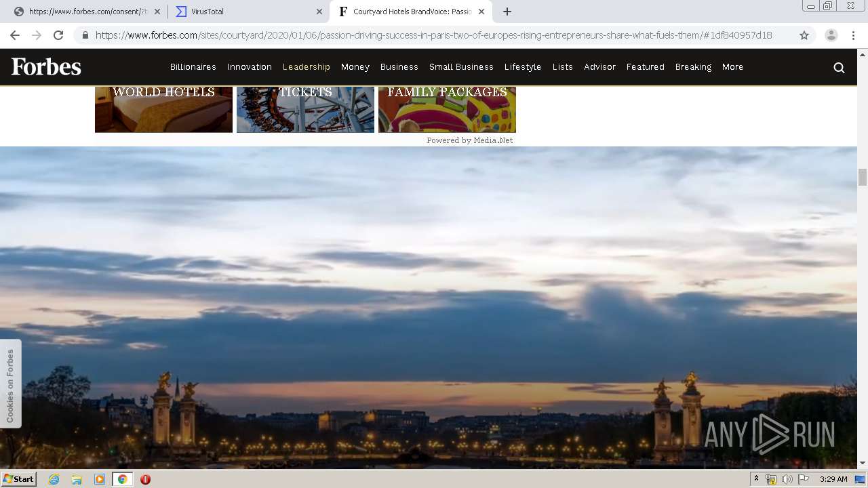Open the Business menu
Screen dimensions: 868x488
coord(399,67)
